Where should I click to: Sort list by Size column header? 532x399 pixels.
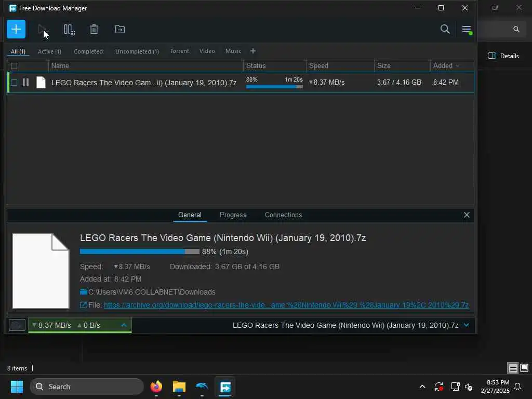tap(402, 66)
